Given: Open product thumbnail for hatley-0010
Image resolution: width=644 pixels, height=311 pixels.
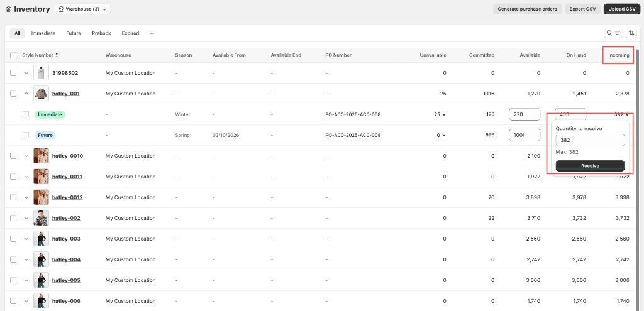Looking at the screenshot, I should click(41, 156).
